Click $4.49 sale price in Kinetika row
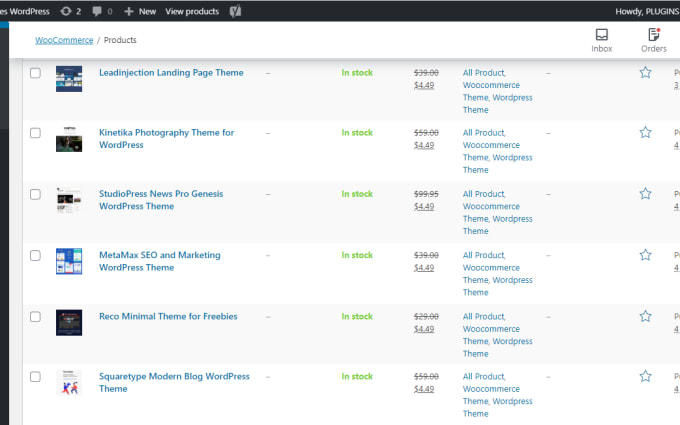680x425 pixels. pyautogui.click(x=424, y=145)
